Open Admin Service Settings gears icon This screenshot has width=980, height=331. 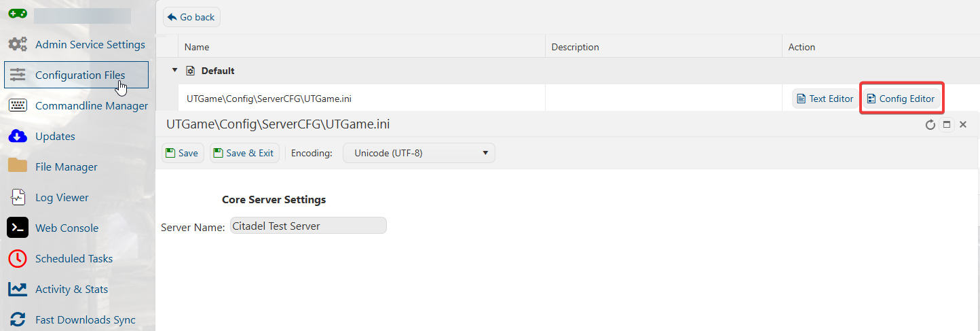pyautogui.click(x=18, y=44)
